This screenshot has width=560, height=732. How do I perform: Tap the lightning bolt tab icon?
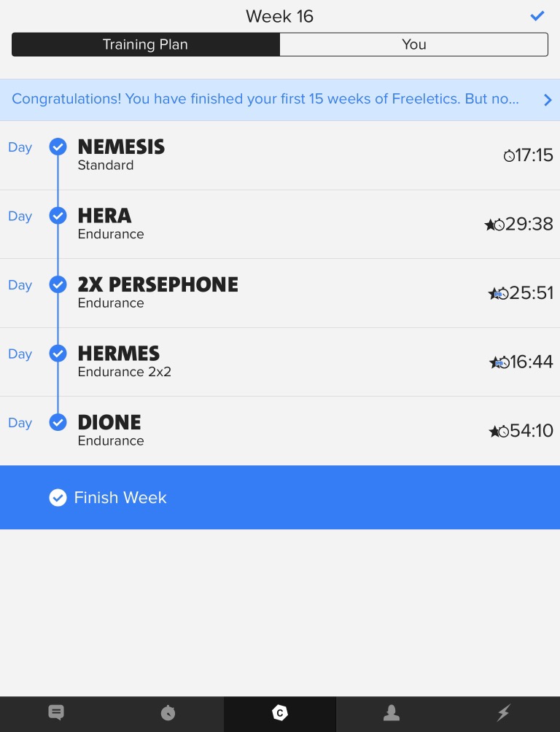click(504, 713)
